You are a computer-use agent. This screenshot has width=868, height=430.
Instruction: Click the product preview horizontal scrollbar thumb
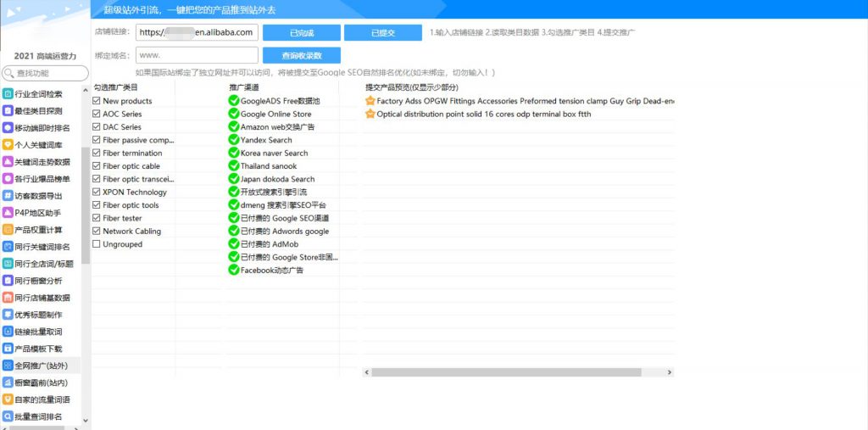point(506,372)
